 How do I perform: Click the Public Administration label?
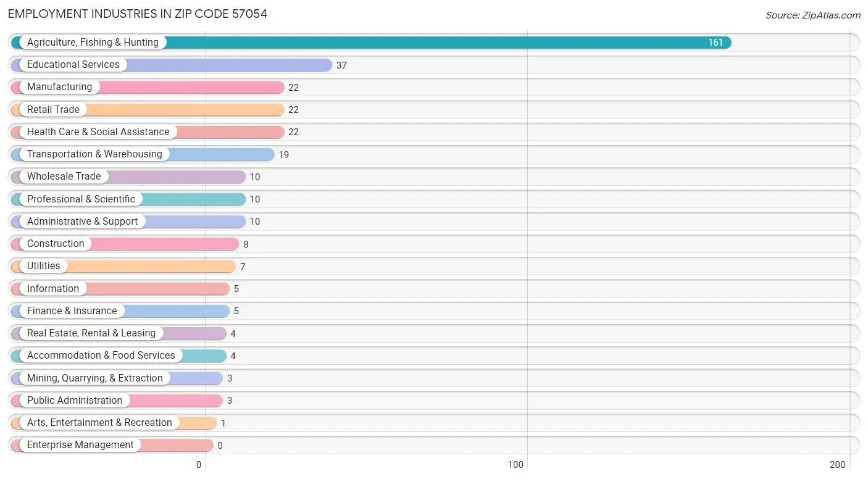pos(75,401)
